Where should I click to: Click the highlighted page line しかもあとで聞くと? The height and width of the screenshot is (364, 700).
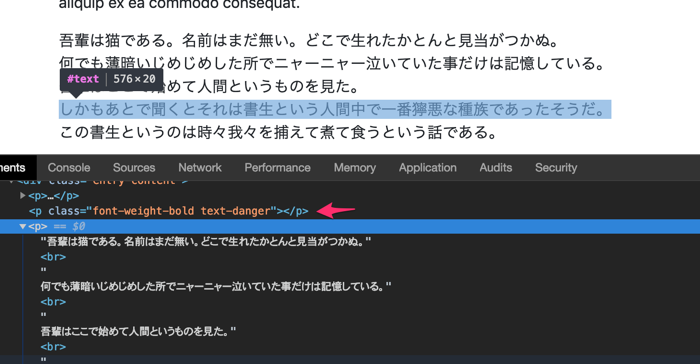(335, 109)
